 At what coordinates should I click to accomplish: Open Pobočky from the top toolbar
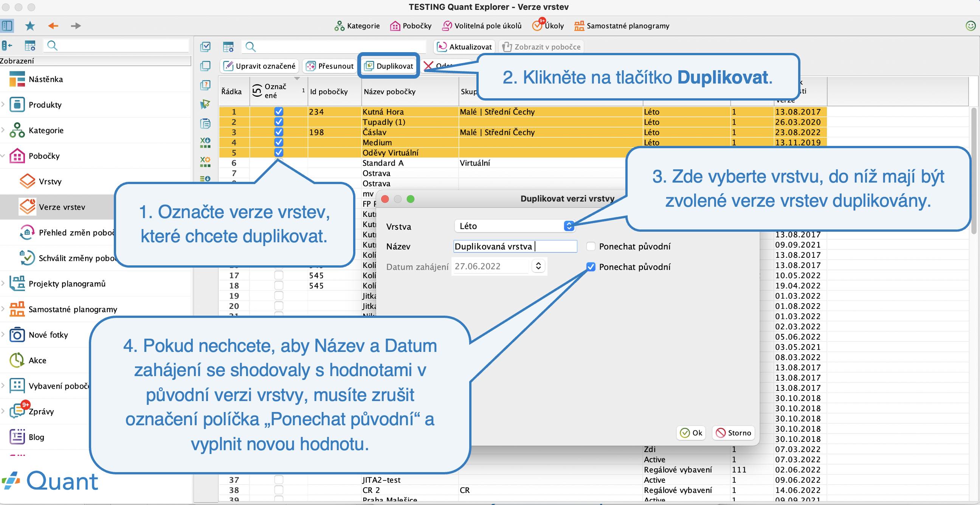tap(411, 26)
